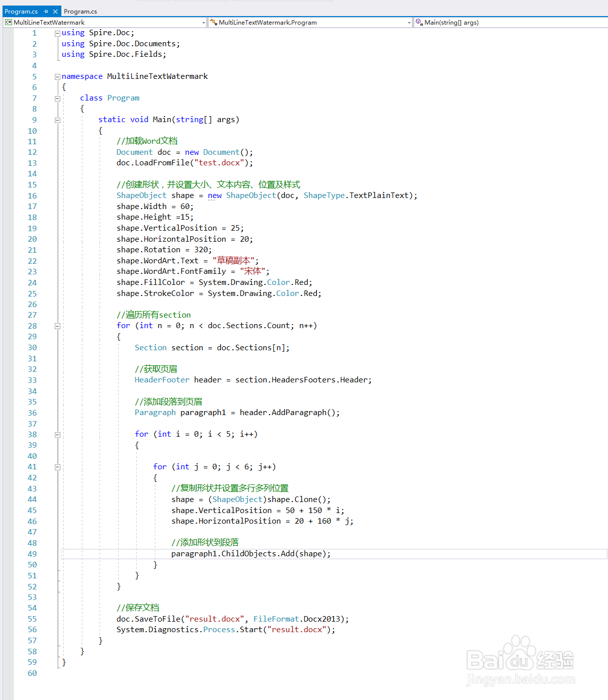Screen dimensions: 608x700
Task: Click the comment '//创建形状，并设置大小、文本内容、位置及样式'
Action: pos(208,185)
